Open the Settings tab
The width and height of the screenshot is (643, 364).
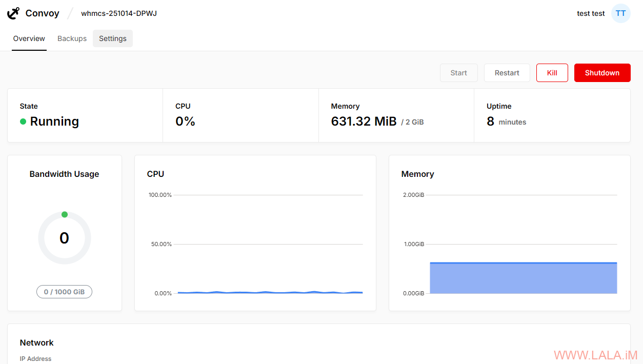pos(113,38)
